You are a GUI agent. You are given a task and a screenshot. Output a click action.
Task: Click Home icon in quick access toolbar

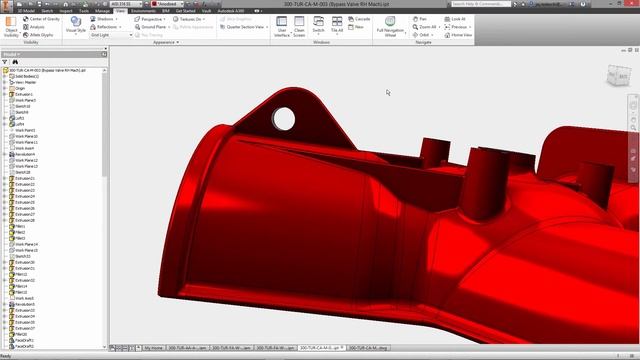65,4
